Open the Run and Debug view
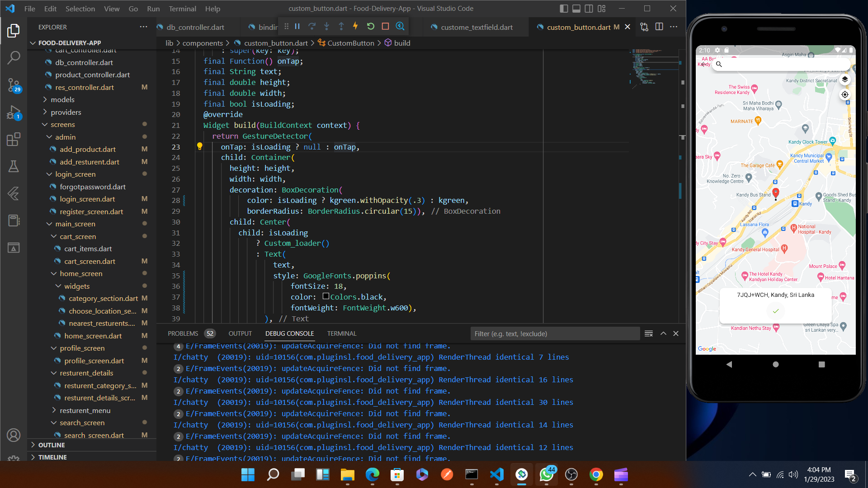 click(x=13, y=113)
